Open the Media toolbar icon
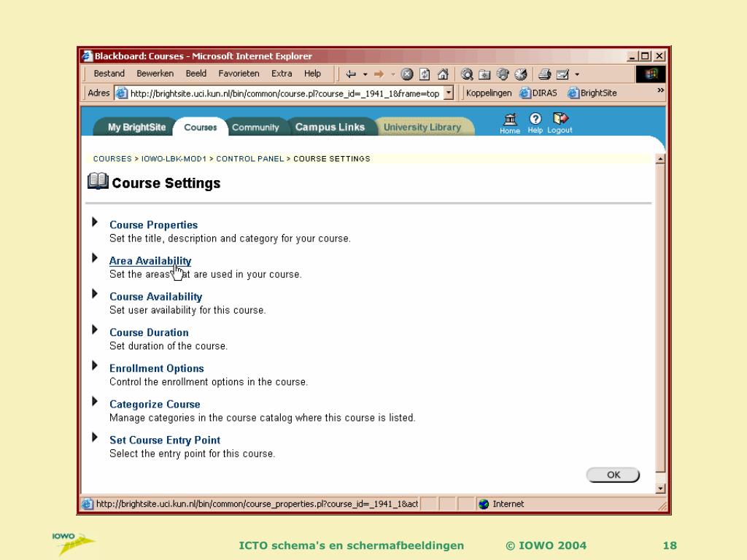 pos(503,74)
